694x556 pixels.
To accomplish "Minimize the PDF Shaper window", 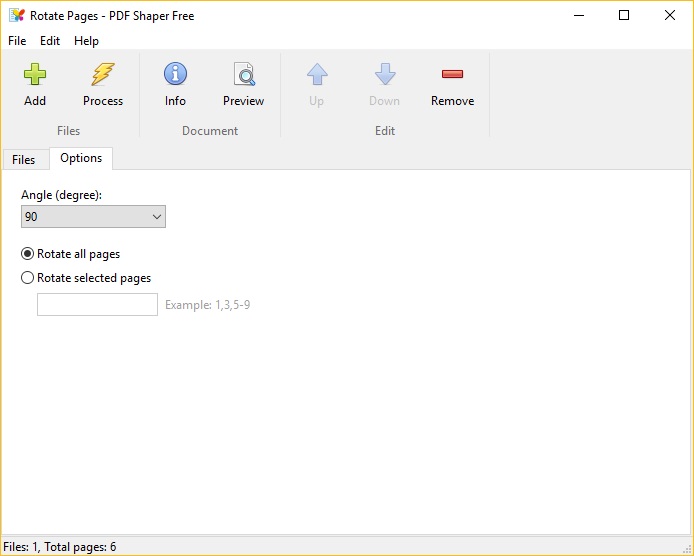I will (579, 15).
